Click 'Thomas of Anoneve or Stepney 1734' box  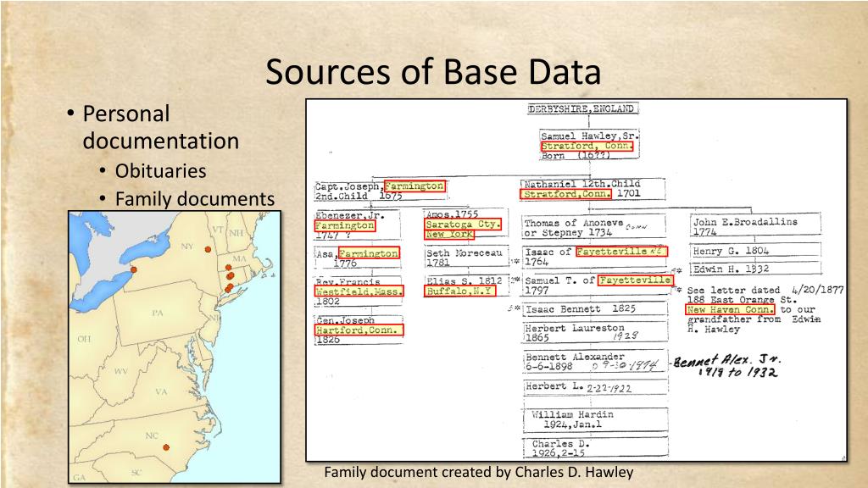pyautogui.click(x=593, y=227)
